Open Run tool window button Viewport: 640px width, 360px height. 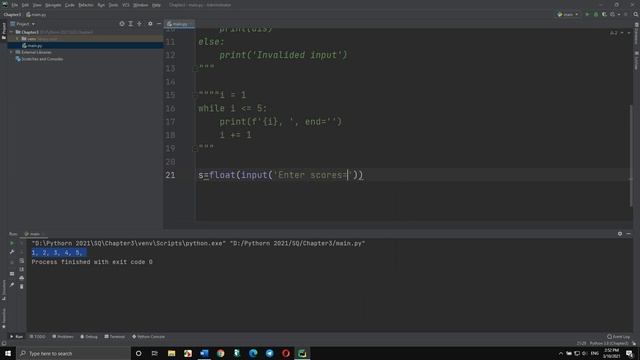tap(16, 337)
